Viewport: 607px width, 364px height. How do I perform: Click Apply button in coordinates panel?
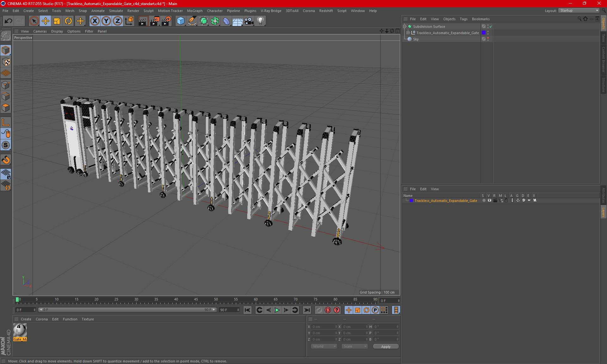coord(385,346)
